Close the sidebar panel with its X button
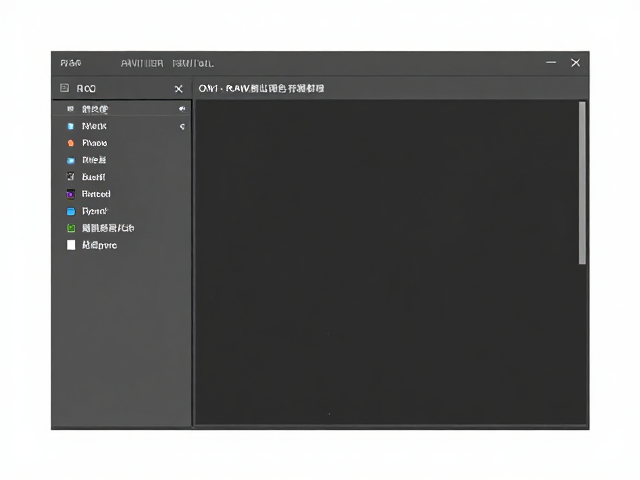Image resolution: width=640 pixels, height=480 pixels. [178, 89]
